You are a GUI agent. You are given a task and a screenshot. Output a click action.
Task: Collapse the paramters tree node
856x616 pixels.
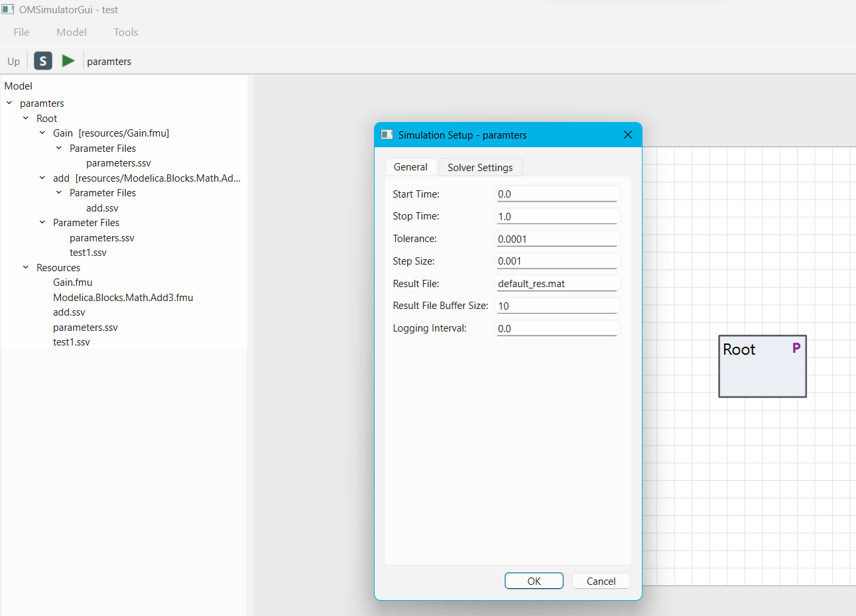click(9, 103)
